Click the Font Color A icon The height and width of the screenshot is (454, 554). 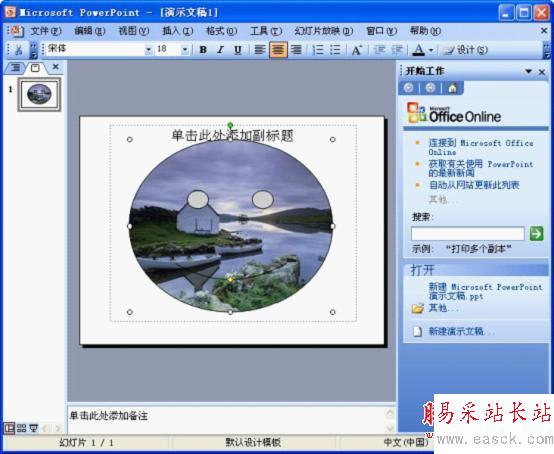[x=419, y=50]
